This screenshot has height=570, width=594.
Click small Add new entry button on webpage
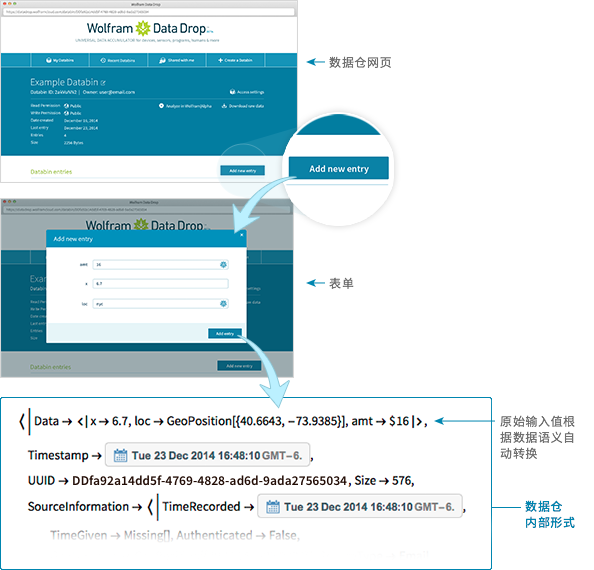(x=242, y=171)
